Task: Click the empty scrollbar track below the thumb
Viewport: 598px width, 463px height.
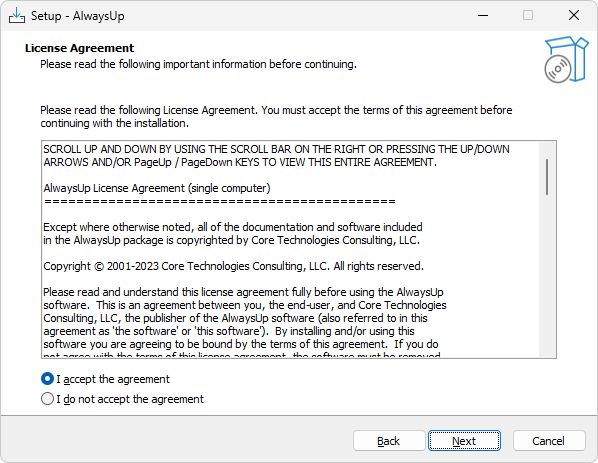Action: [547, 276]
